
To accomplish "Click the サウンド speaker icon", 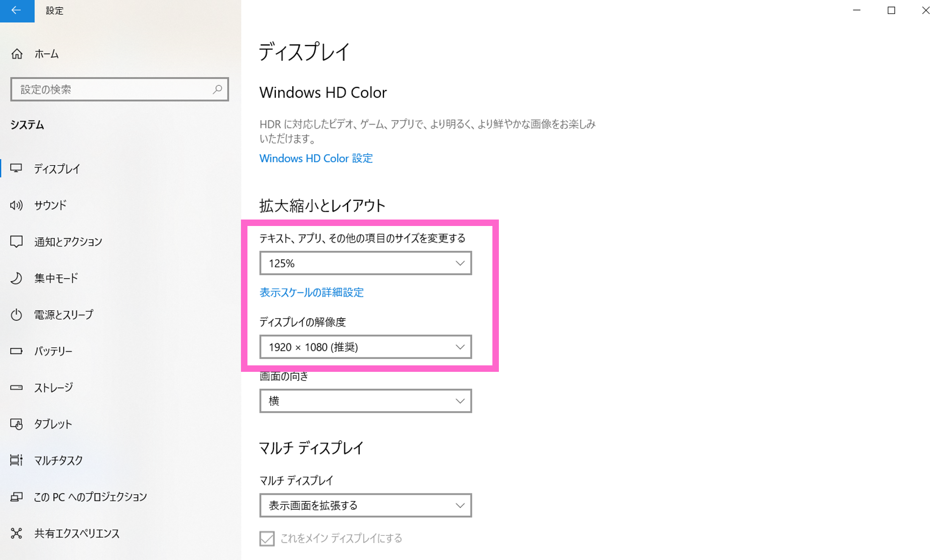I will 16,205.
